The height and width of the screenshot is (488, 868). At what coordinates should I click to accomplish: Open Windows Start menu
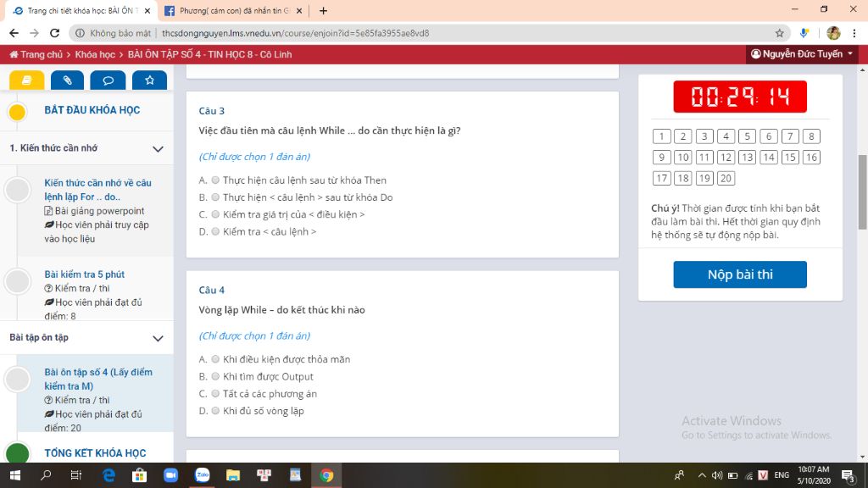tap(15, 475)
